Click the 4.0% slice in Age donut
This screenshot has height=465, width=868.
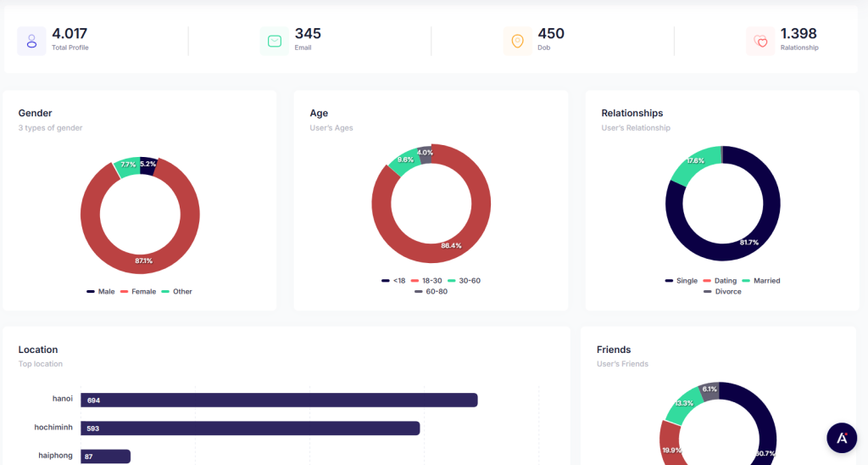point(425,154)
